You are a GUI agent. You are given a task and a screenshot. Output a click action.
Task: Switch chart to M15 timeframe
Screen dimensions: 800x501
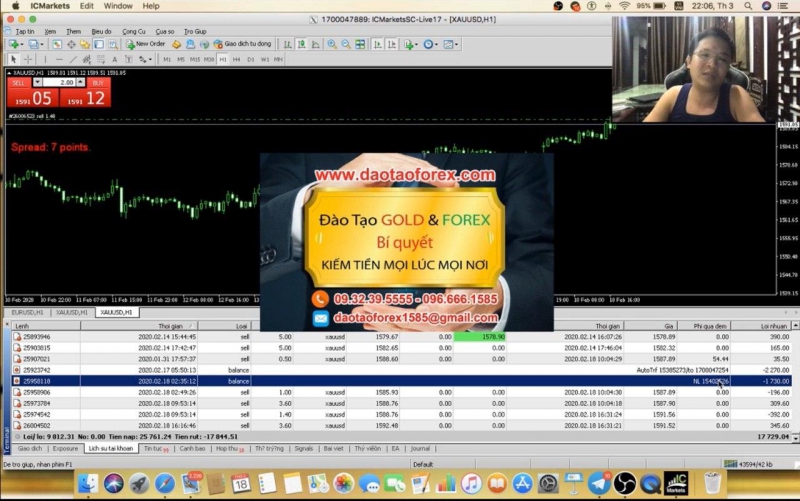pos(195,59)
